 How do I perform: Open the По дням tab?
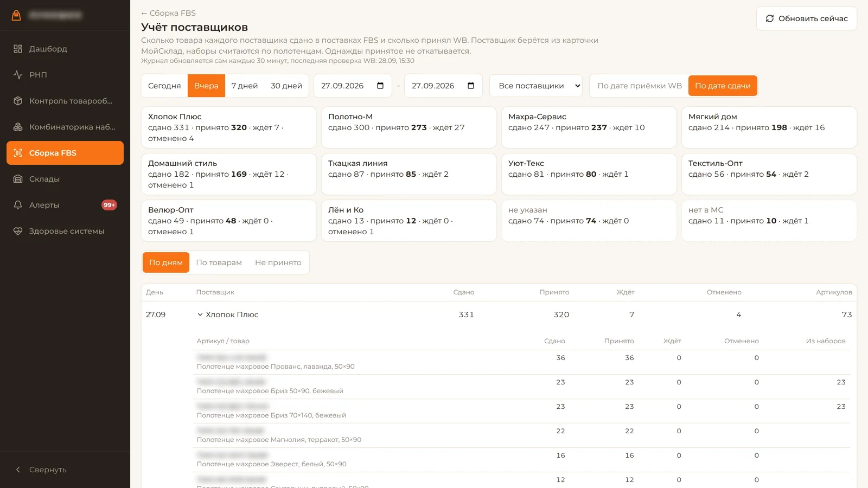pyautogui.click(x=166, y=262)
